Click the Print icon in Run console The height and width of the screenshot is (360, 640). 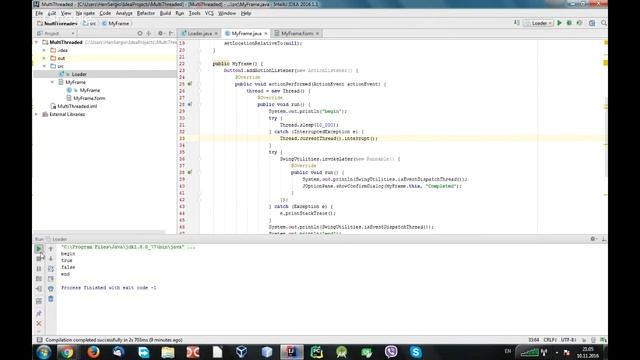point(51,289)
